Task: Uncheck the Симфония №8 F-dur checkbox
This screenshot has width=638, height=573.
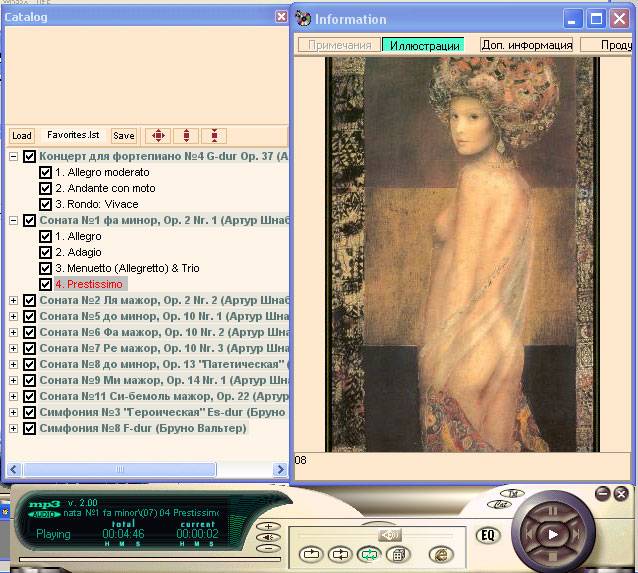Action: click(30, 429)
